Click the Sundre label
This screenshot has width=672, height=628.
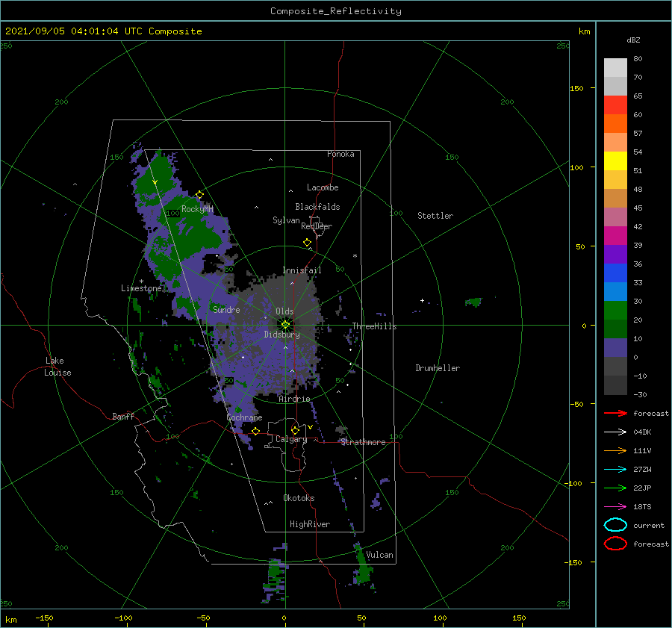[x=226, y=309]
